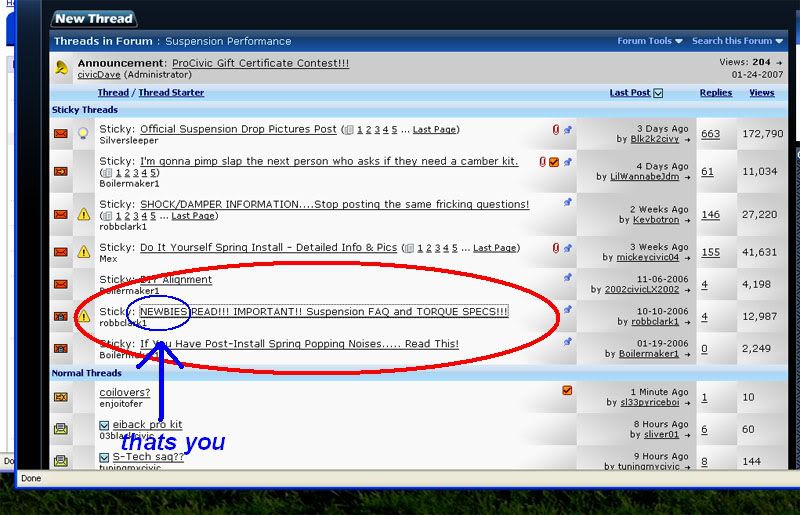Click sticky pin icon on Alignment thread
The image size is (800, 515).
coord(567,278)
